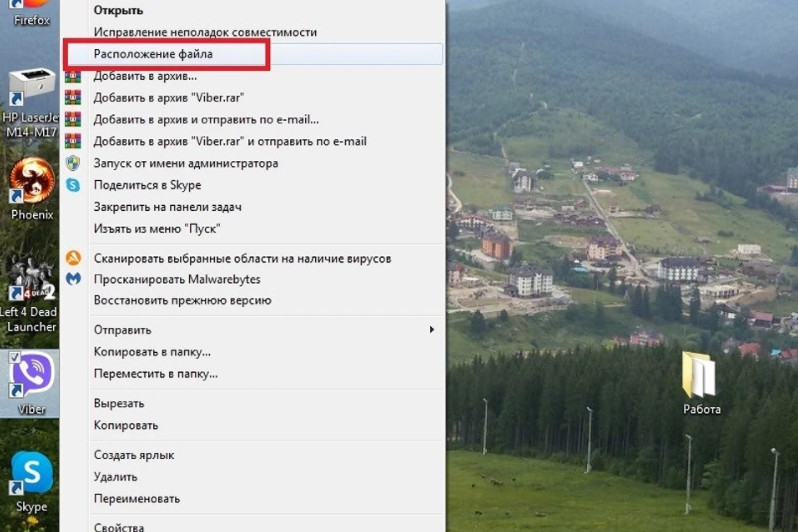Click the Skype desktop icon
The image size is (798, 532).
point(31,473)
